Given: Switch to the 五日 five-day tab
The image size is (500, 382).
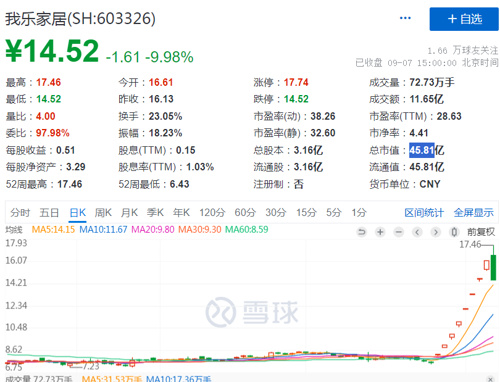Looking at the screenshot, I should click(49, 212).
